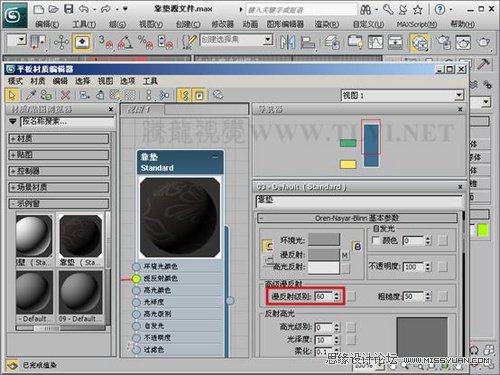Click the 漫反射级别 value field
Screen dimensions: 500x375
pos(323,296)
